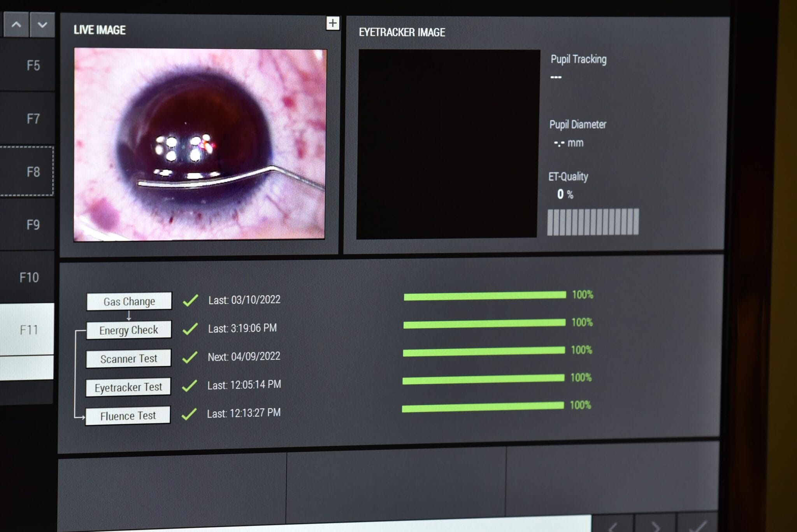Click the Scanner Test green checkmark
Image resolution: width=797 pixels, height=532 pixels.
(190, 357)
